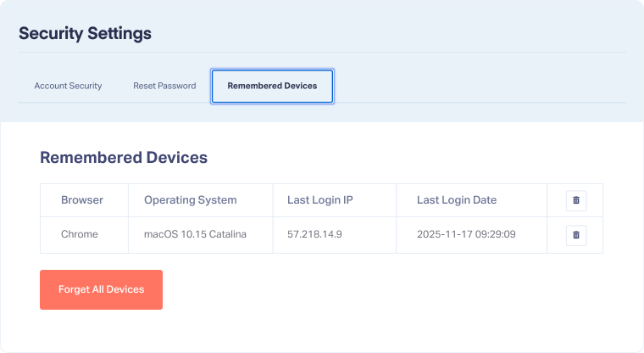The width and height of the screenshot is (644, 353).
Task: Click blank banner area right of Security Settings title
Action: point(390,34)
